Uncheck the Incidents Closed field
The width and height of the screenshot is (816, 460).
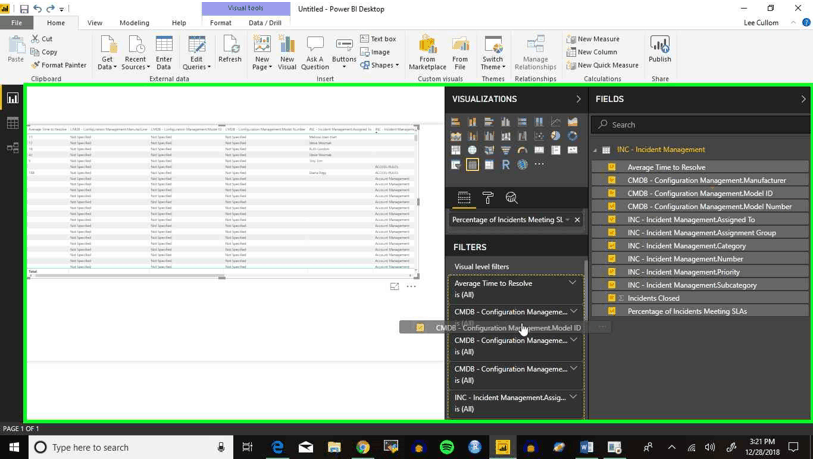[612, 298]
